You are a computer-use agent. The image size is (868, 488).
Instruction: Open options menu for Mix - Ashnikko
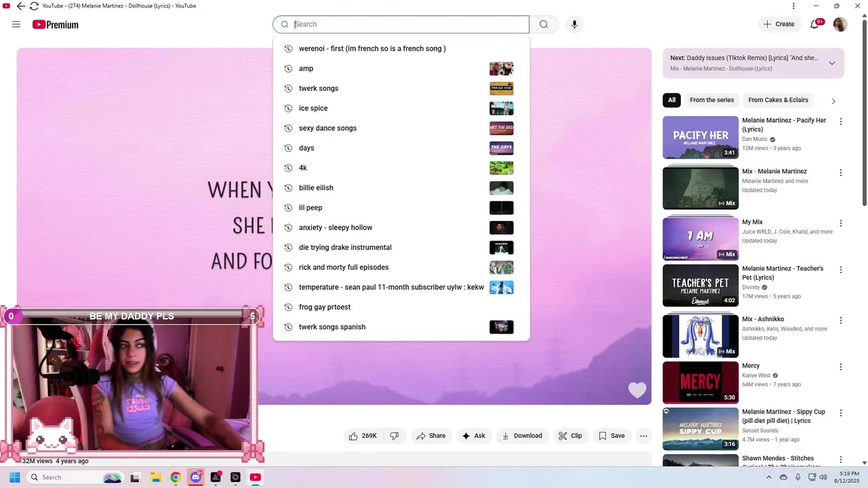pyautogui.click(x=841, y=320)
